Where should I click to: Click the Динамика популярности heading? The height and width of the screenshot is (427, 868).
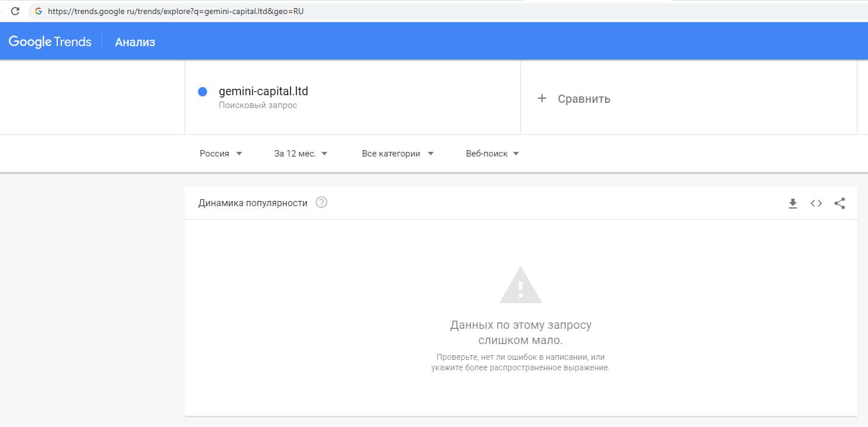[x=253, y=203]
